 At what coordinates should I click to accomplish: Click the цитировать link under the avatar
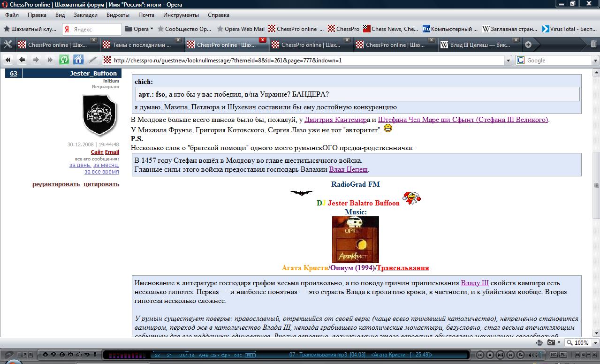(x=101, y=184)
